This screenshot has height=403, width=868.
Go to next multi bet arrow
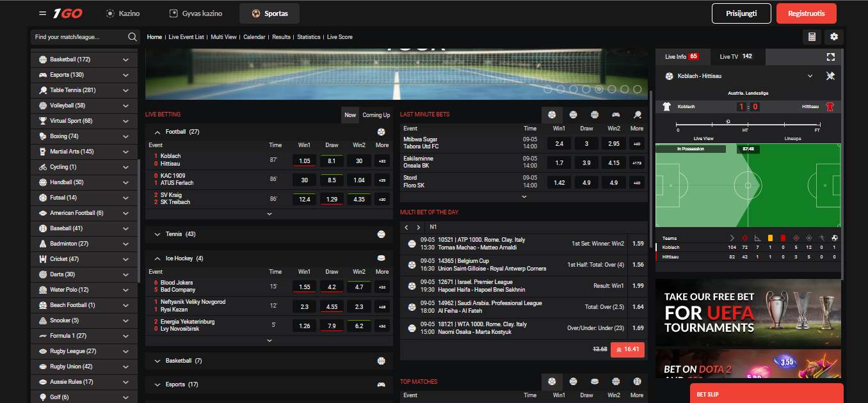coord(419,227)
